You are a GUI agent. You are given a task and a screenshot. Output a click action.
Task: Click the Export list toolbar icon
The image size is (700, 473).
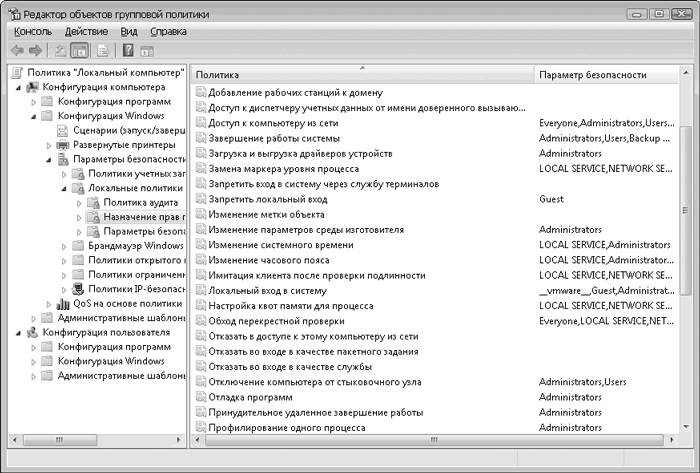coord(102,50)
